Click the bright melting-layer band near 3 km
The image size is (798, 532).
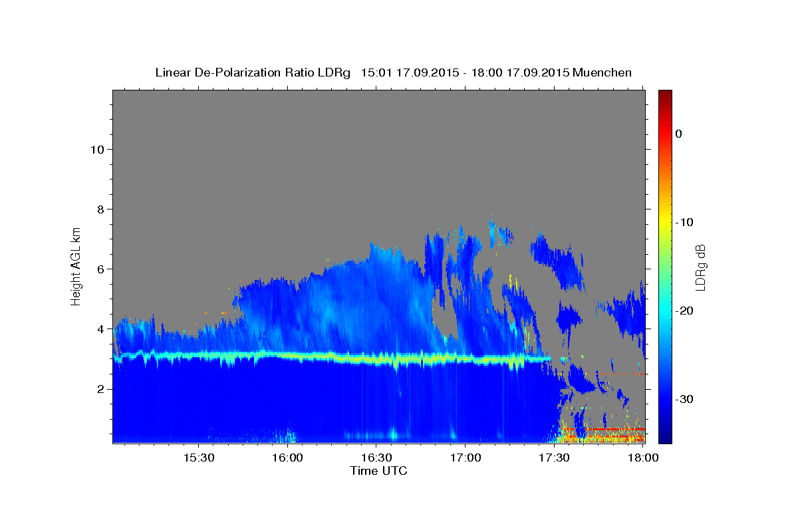pyautogui.click(x=332, y=358)
